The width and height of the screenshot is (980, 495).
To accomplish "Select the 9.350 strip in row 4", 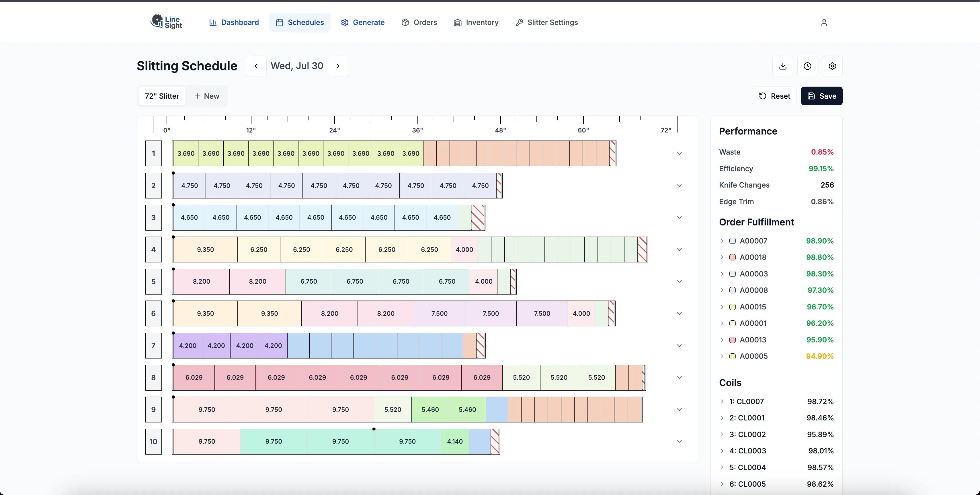I will pyautogui.click(x=206, y=250).
